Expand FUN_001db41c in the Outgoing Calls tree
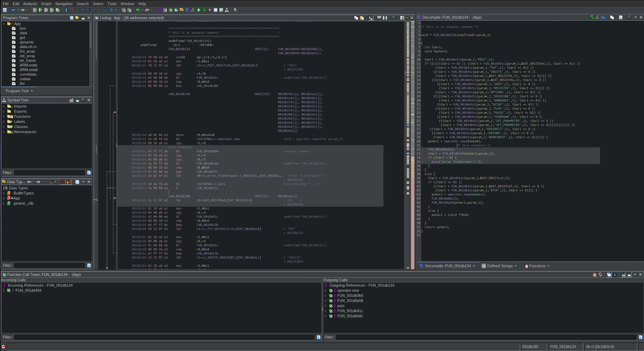Image resolution: width=644 pixels, height=351 pixels. pos(325,311)
